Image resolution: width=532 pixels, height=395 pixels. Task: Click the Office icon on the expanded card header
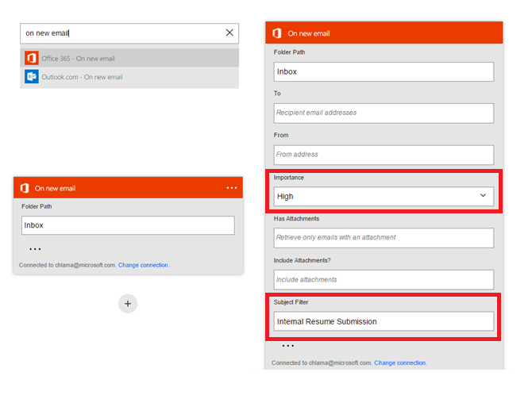276,33
